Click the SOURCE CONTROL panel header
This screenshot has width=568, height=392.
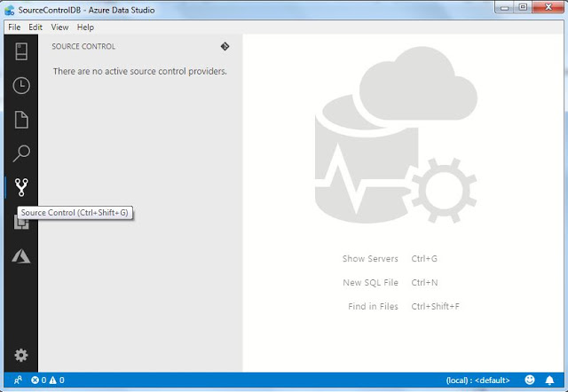click(x=83, y=46)
